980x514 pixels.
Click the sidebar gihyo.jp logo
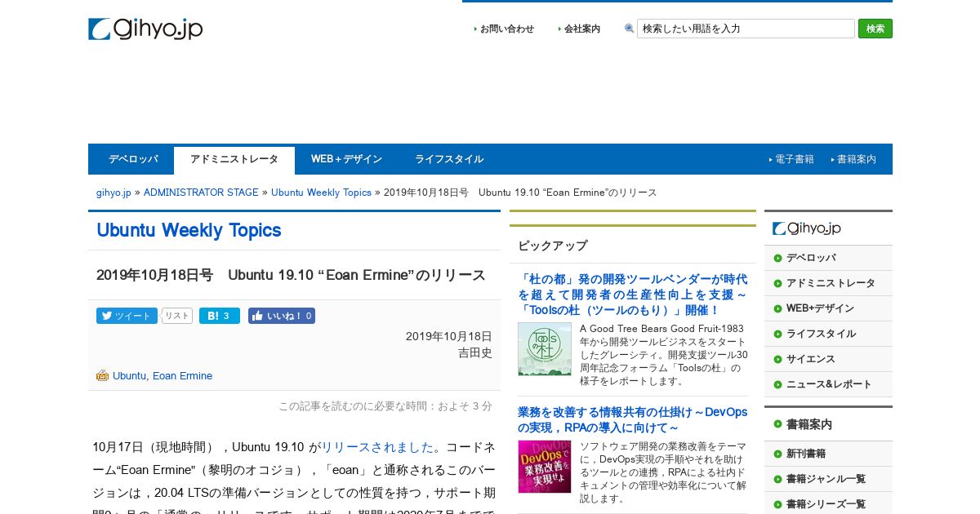point(807,228)
